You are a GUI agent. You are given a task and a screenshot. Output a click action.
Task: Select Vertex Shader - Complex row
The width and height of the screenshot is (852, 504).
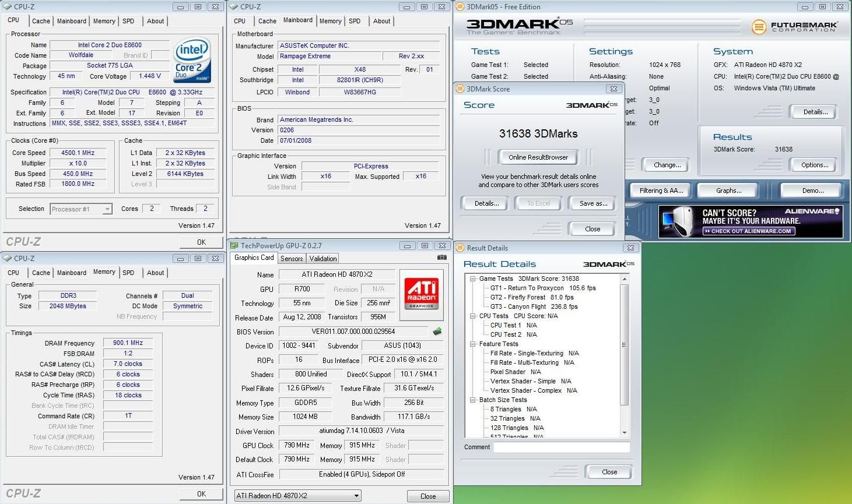[534, 390]
